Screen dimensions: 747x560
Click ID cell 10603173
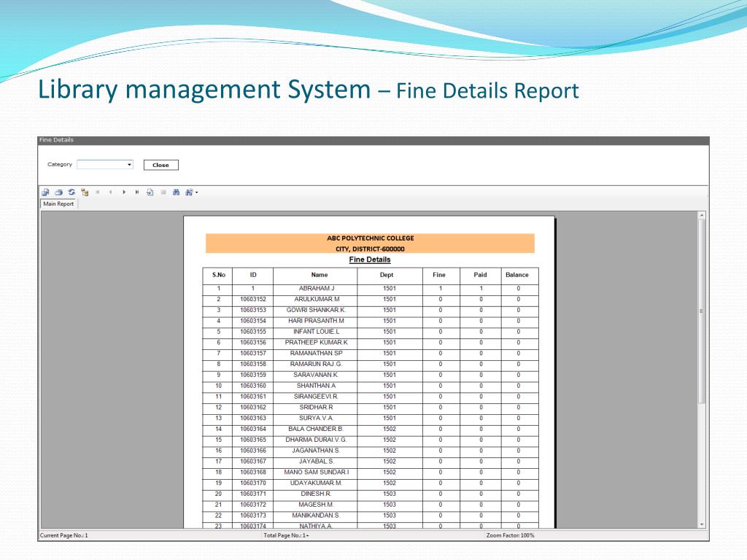click(x=253, y=516)
